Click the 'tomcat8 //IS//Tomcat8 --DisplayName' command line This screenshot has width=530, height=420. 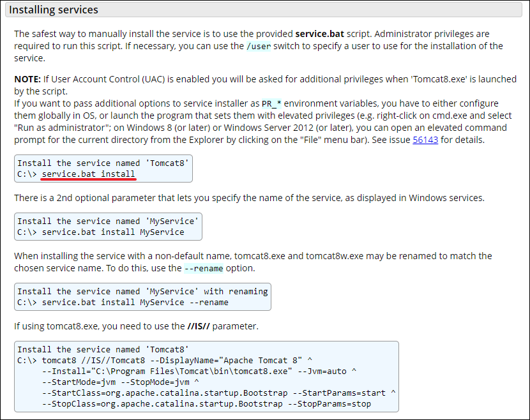tap(165, 361)
